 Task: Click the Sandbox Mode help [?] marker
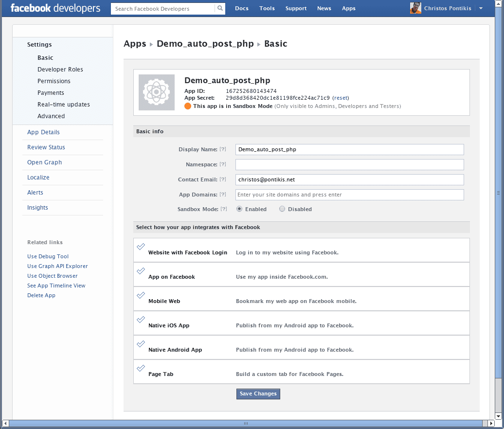224,209
